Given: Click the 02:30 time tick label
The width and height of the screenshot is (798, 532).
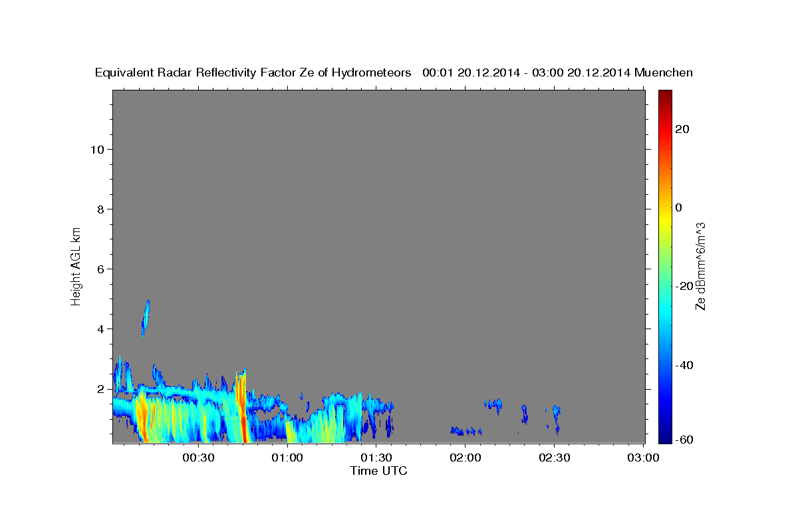Looking at the screenshot, I should coord(554,458).
